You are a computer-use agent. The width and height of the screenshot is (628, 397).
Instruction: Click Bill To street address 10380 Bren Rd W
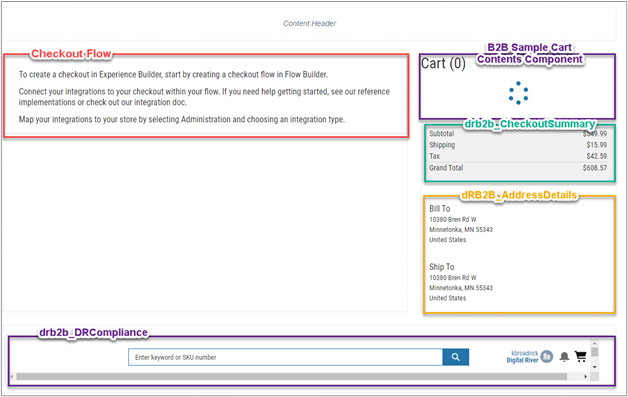tap(453, 220)
